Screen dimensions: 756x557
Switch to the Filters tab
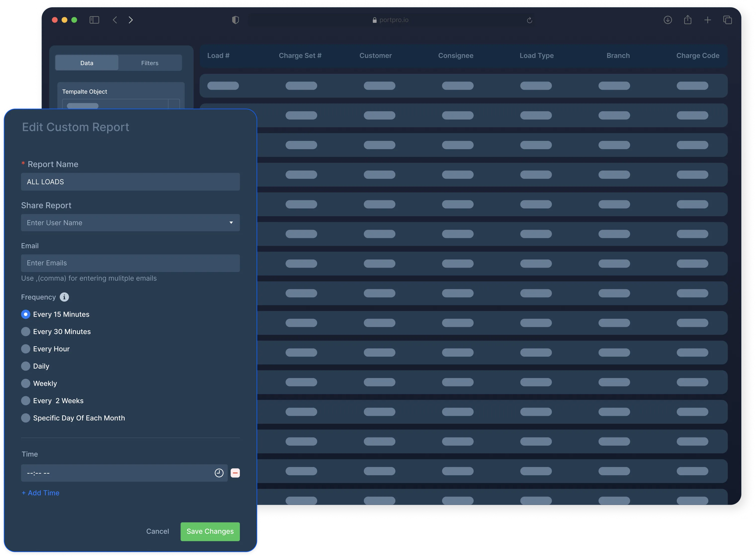pyautogui.click(x=150, y=63)
